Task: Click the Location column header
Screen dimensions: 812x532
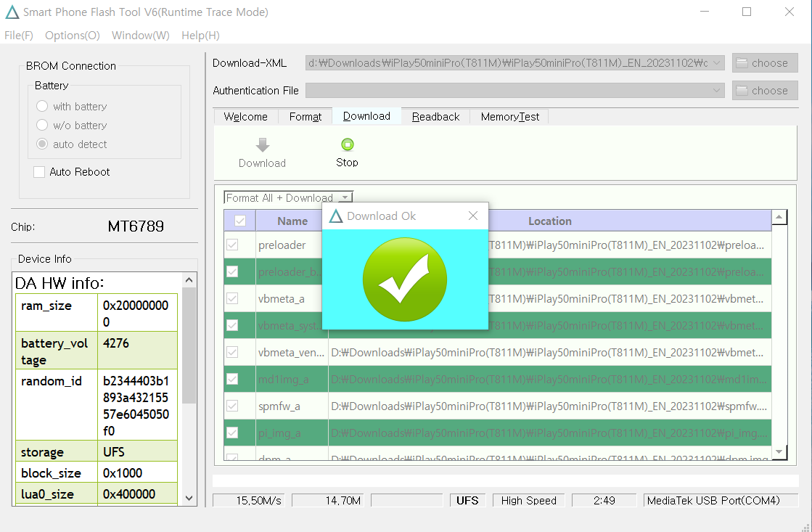Action: click(x=550, y=221)
